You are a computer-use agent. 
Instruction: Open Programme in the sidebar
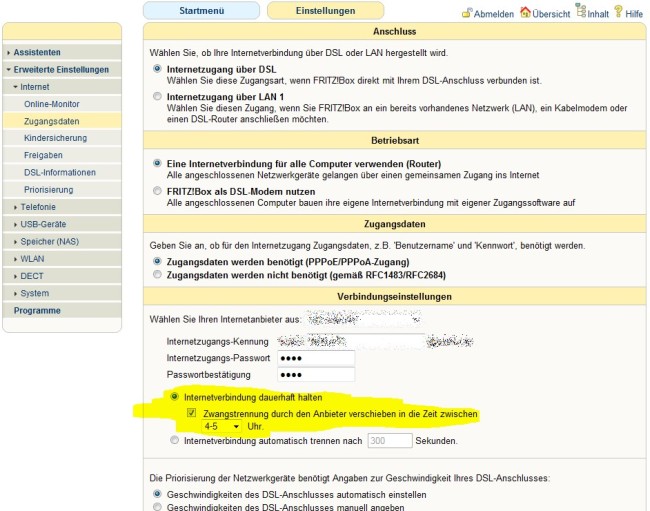click(37, 311)
